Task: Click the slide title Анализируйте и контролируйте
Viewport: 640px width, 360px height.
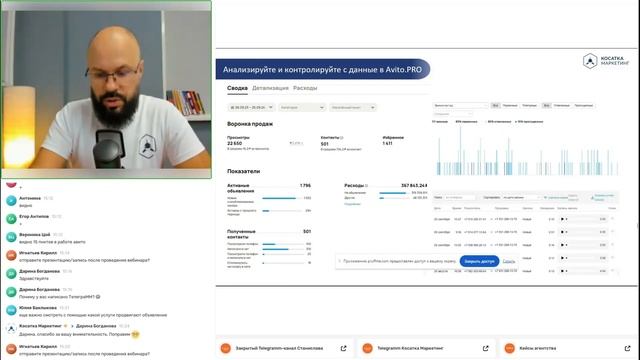Action: click(x=322, y=70)
